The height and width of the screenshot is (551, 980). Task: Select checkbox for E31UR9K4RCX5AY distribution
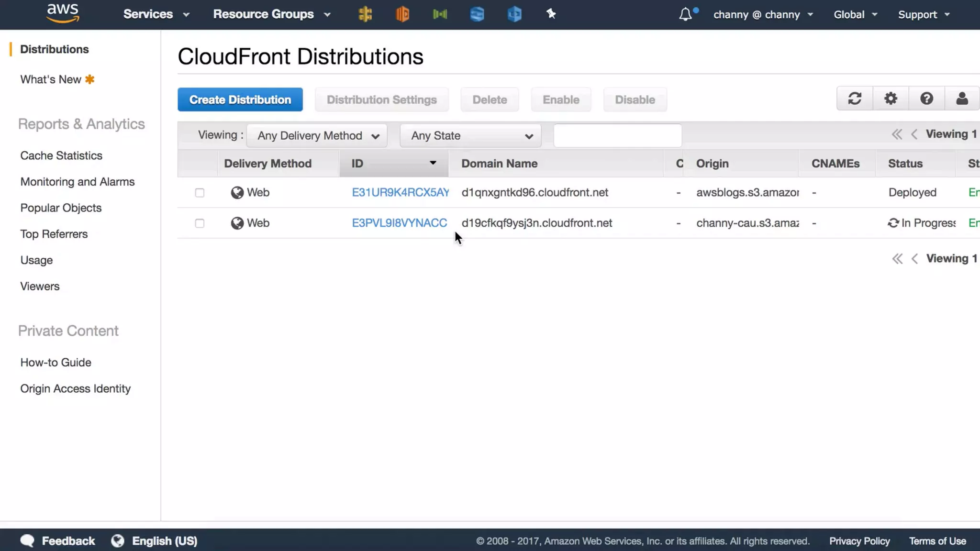[x=200, y=193]
